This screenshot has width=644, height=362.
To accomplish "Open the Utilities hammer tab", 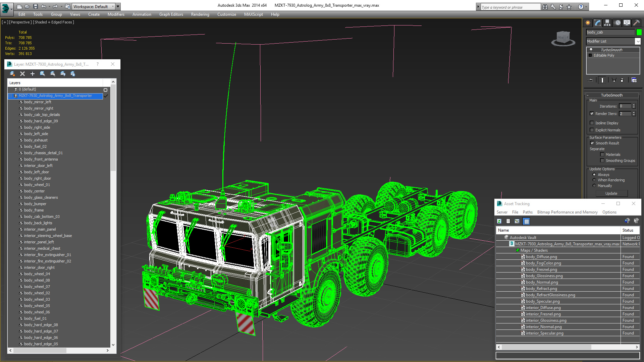I will pyautogui.click(x=636, y=23).
